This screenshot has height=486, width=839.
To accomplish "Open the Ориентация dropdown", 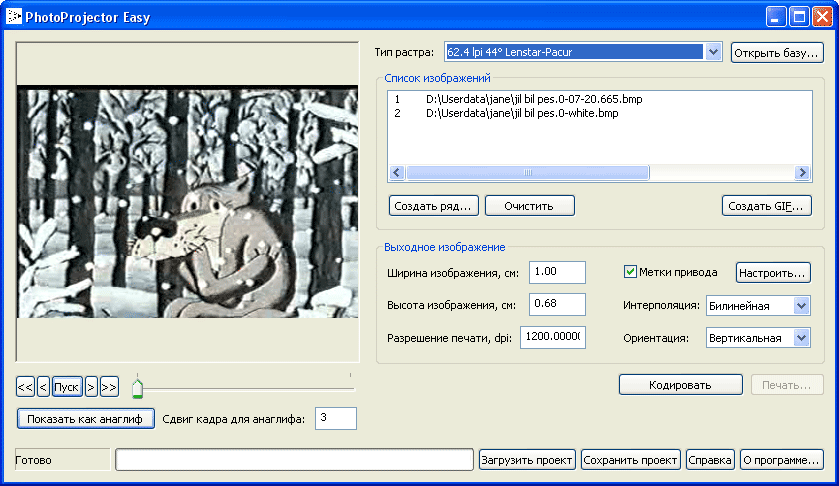I will click(x=758, y=338).
